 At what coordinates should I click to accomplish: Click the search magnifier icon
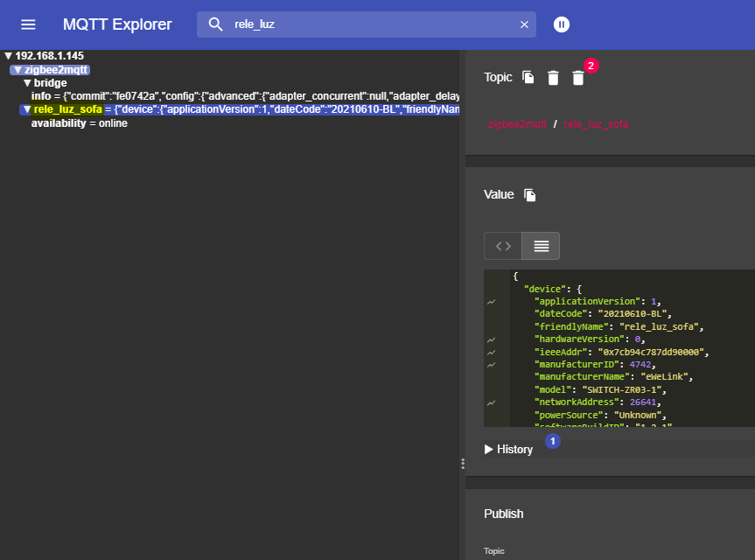pyautogui.click(x=216, y=24)
